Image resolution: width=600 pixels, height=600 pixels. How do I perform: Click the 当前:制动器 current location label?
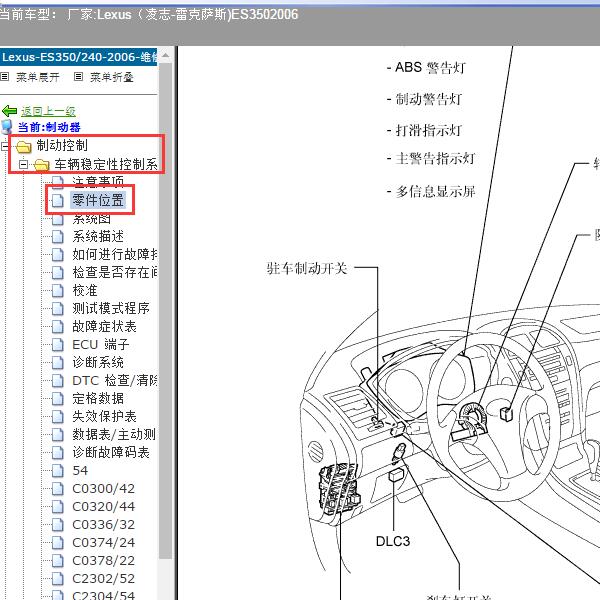pos(49,127)
